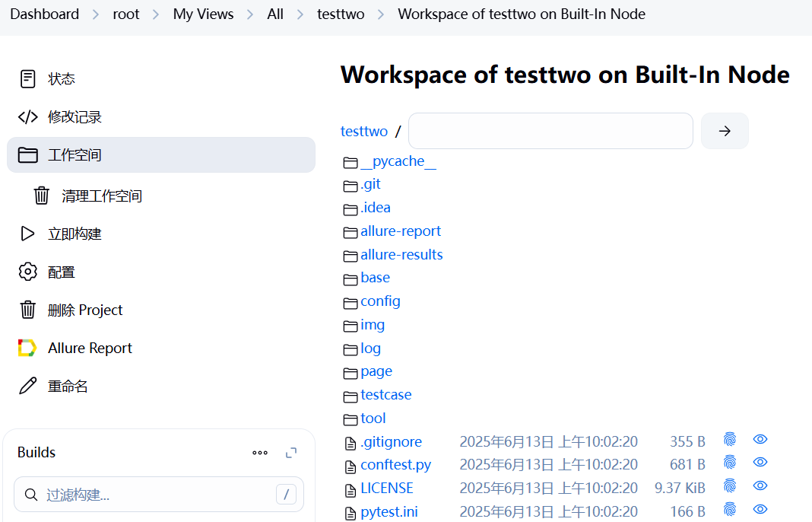Viewport: 812px width, 522px height.
Task: Open the .git folder
Action: click(x=371, y=184)
